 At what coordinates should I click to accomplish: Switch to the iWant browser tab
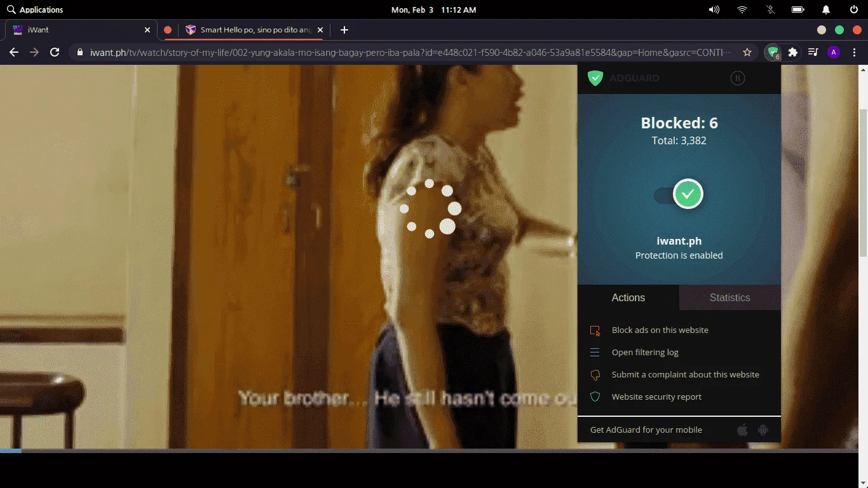click(x=81, y=30)
